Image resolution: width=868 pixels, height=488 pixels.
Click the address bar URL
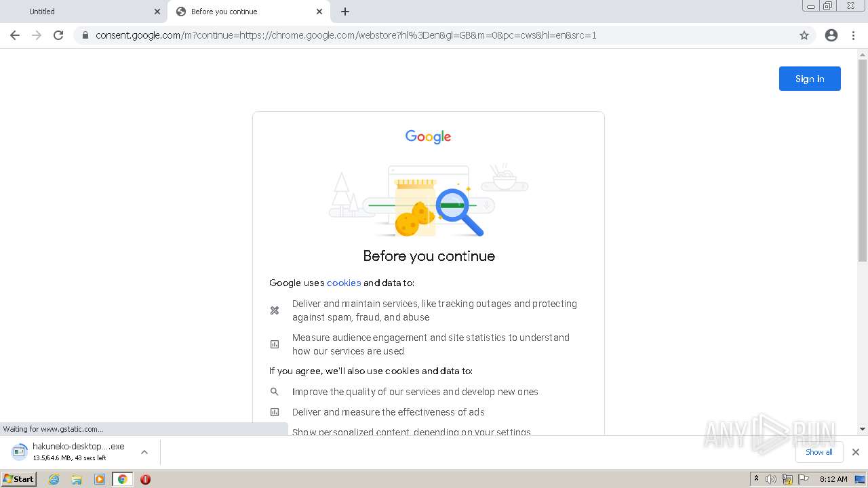coord(346,35)
